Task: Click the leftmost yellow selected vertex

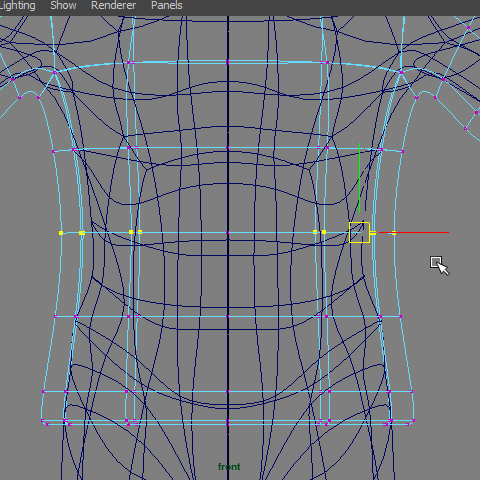Action: pos(61,233)
